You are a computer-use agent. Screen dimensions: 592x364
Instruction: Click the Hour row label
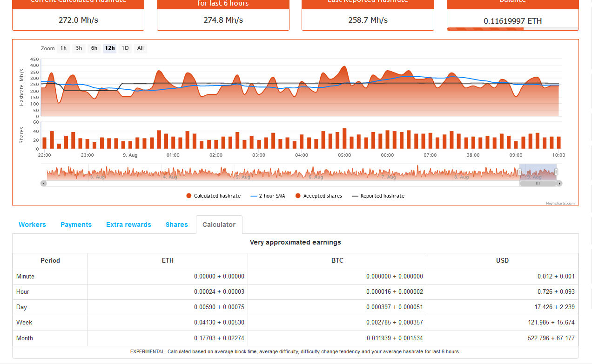22,291
